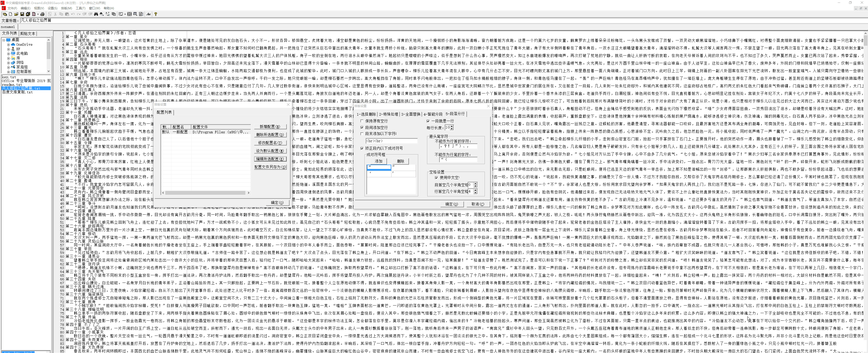Viewport: 868px width, 353px height.
Task: Open the dropdown arrow beside the typesetting icon
Action: pyautogui.click(x=125, y=14)
